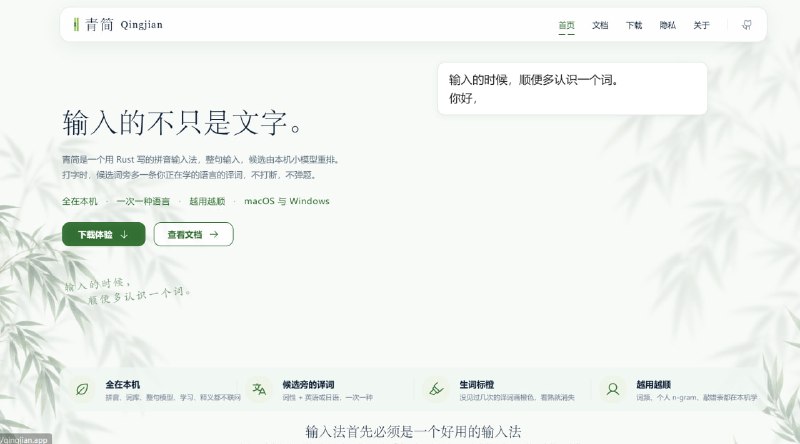This screenshot has height=444, width=800.
Task: Click the 全在本机 tag text under intro
Action: click(x=80, y=201)
